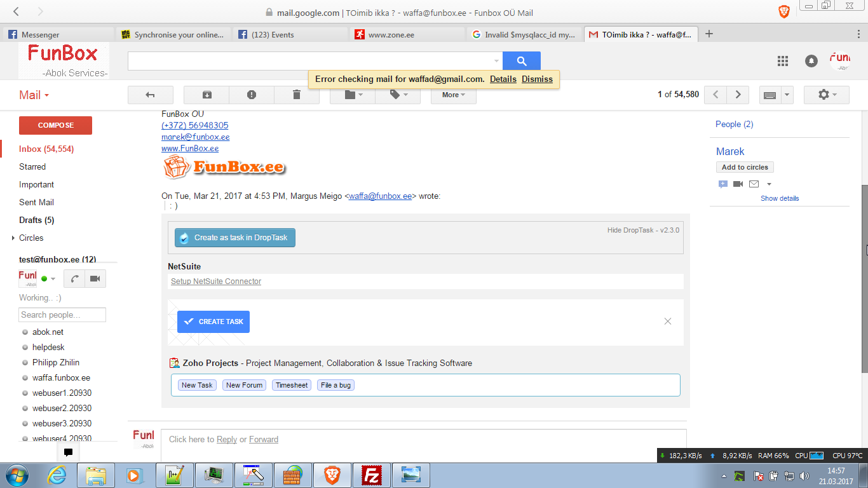Go back to inbox with the arrow button

tap(151, 95)
